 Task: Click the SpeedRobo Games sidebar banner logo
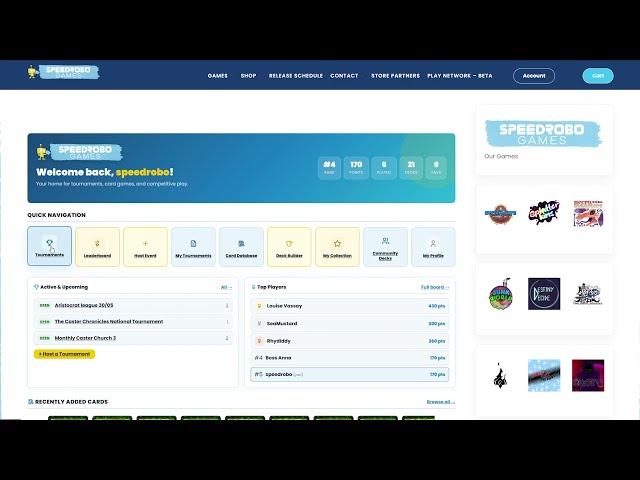click(543, 133)
